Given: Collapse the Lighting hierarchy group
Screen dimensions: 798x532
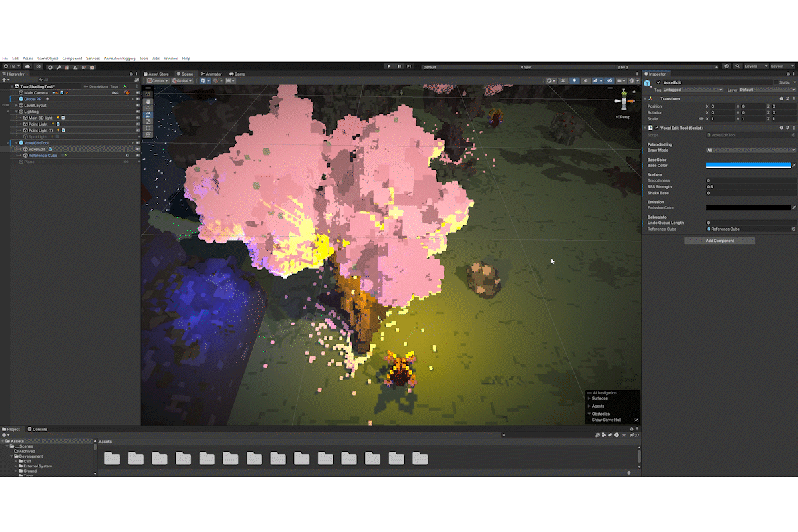Looking at the screenshot, I should click(16, 112).
